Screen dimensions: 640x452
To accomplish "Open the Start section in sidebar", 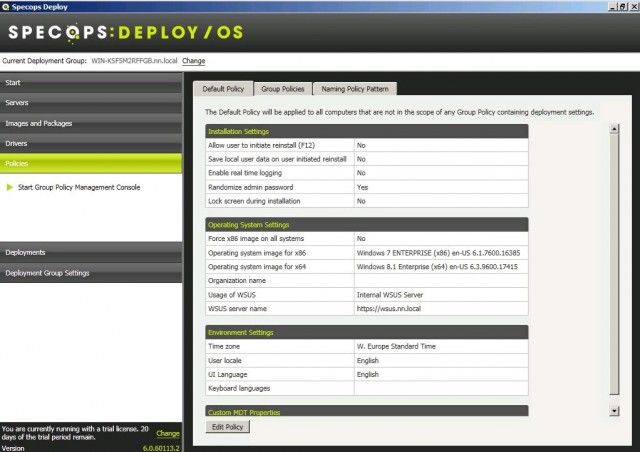I will click(91, 82).
